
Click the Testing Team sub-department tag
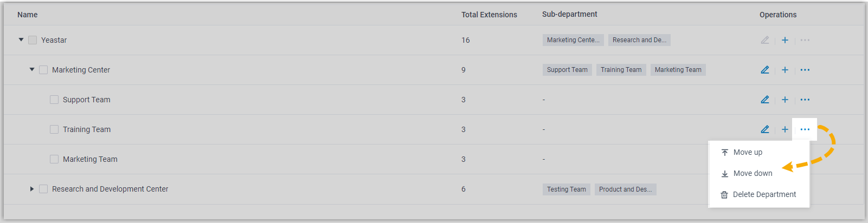(566, 189)
